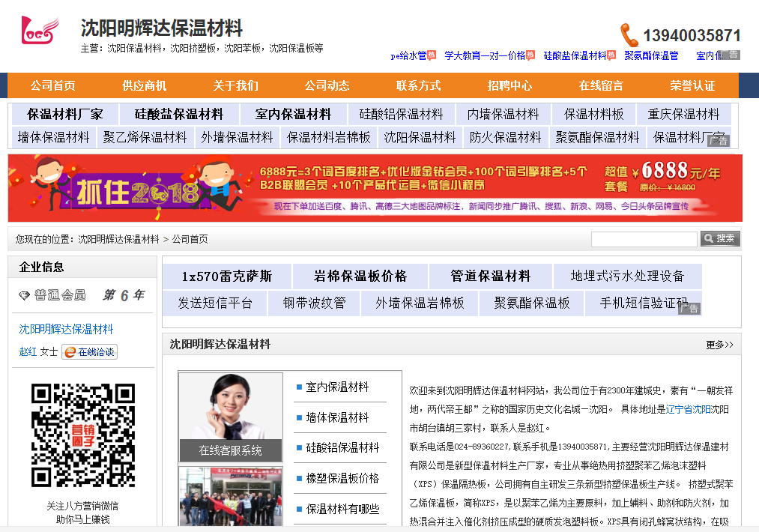Image resolution: width=759 pixels, height=532 pixels.
Task: Click the 抓住2018 promotional banner
Action: (375, 188)
